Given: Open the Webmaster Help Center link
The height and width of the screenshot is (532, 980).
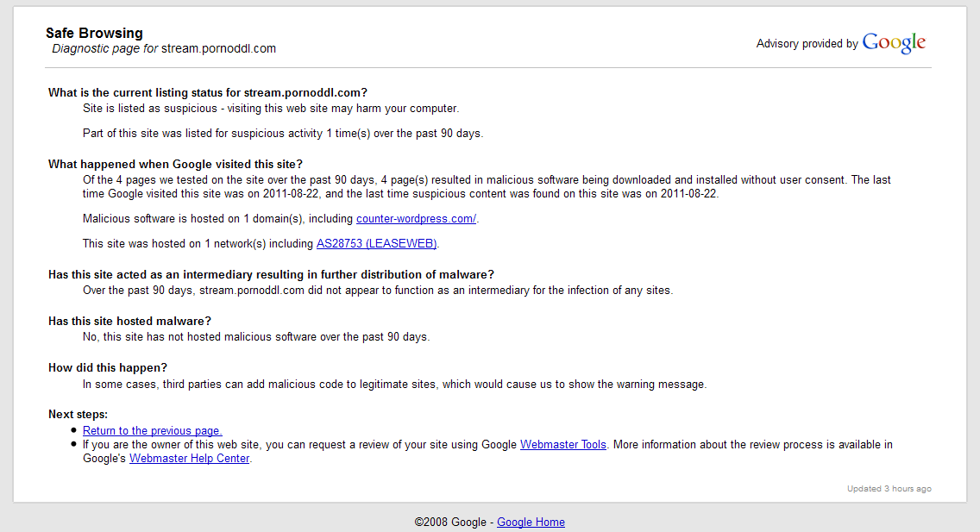Looking at the screenshot, I should pos(190,459).
